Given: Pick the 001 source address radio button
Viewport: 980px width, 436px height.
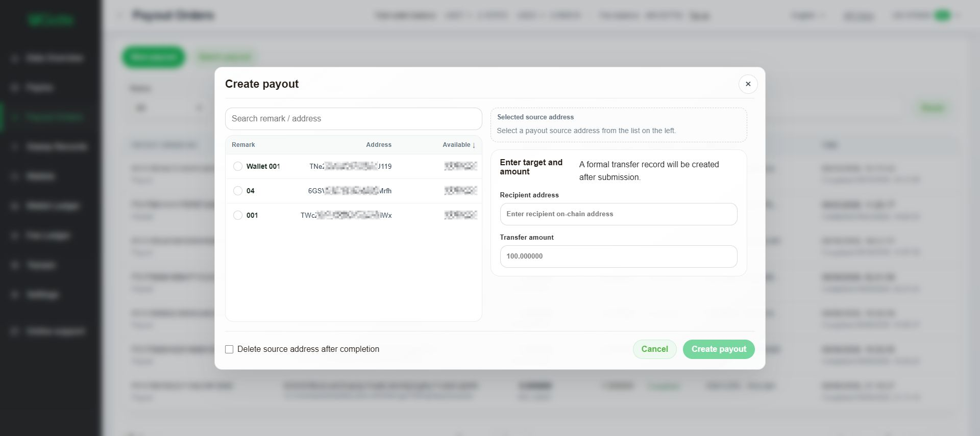Looking at the screenshot, I should click(x=238, y=215).
